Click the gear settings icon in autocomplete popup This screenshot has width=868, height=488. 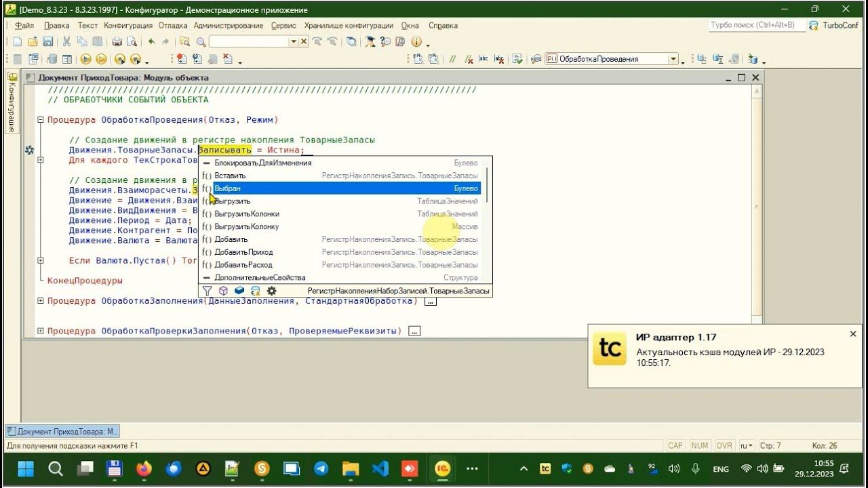coord(271,291)
